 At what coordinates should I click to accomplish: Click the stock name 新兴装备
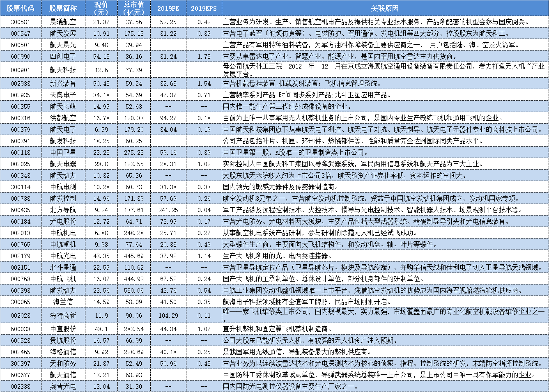[x=63, y=83]
